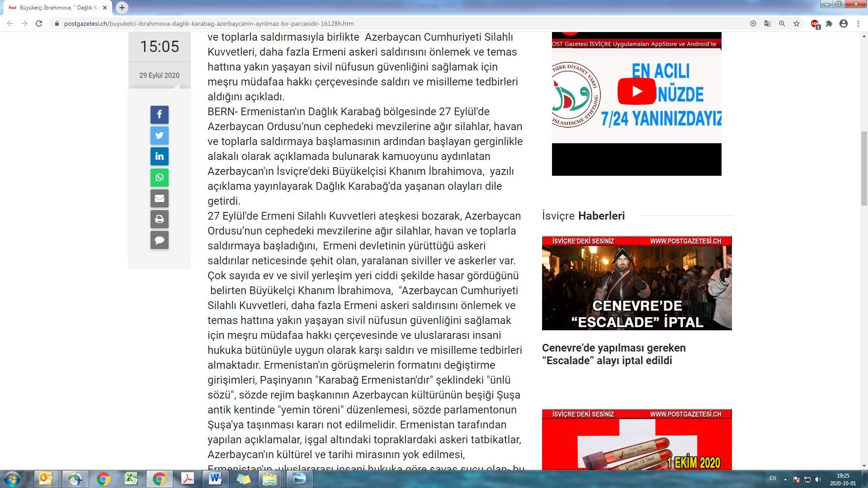Viewport: 868px width, 488px height.
Task: Open Adobe Acrobat from taskbar
Action: (x=187, y=479)
